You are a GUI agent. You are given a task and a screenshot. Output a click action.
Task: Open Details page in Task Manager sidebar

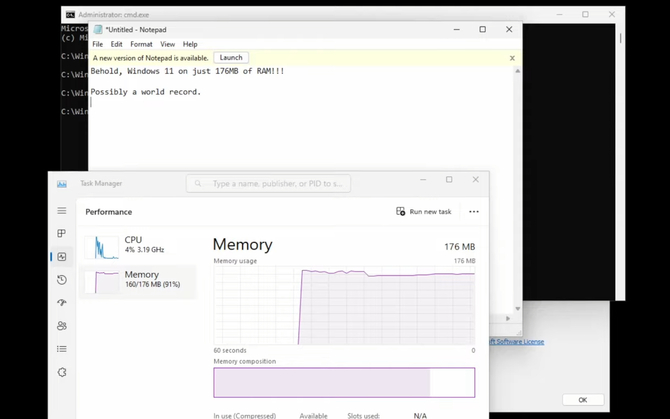(62, 349)
